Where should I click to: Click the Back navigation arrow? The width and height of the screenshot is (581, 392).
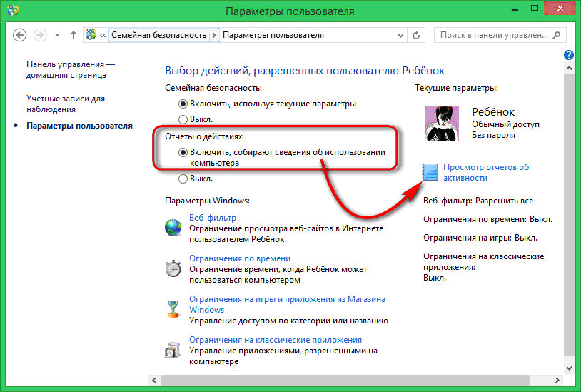click(20, 35)
